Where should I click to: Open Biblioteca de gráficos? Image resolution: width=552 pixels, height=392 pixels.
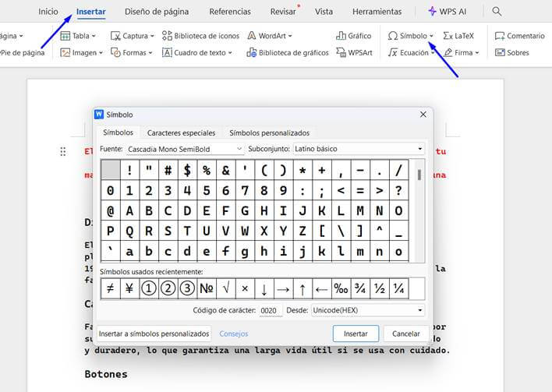click(x=252, y=53)
